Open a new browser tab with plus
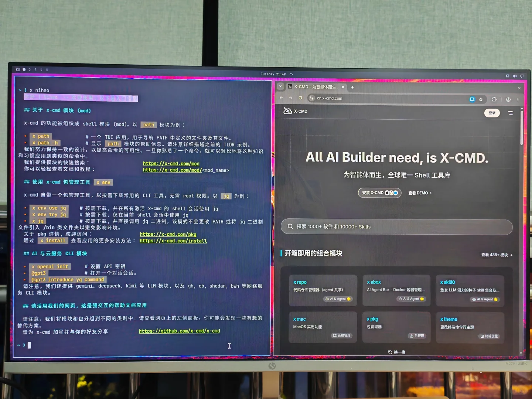Viewport: 532px width, 399px height. [x=352, y=87]
